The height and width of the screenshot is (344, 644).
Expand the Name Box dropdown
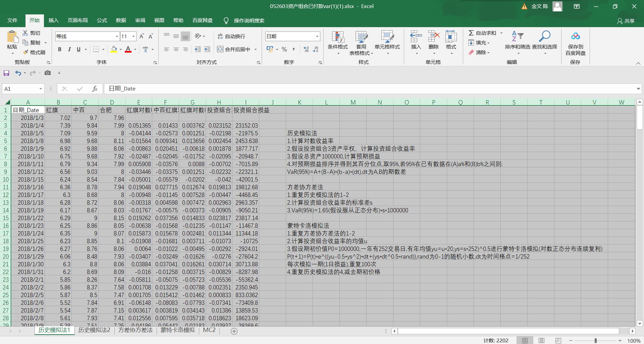[x=41, y=89]
